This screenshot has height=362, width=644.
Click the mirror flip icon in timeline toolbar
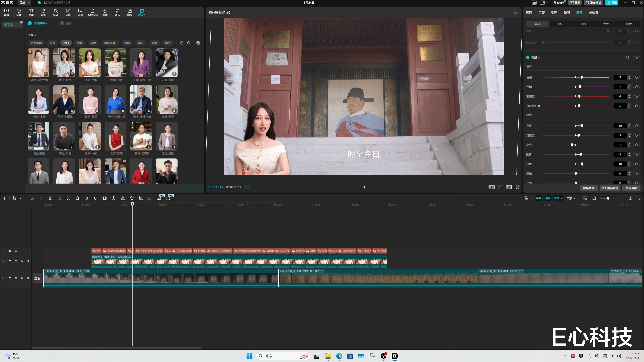tap(122, 198)
